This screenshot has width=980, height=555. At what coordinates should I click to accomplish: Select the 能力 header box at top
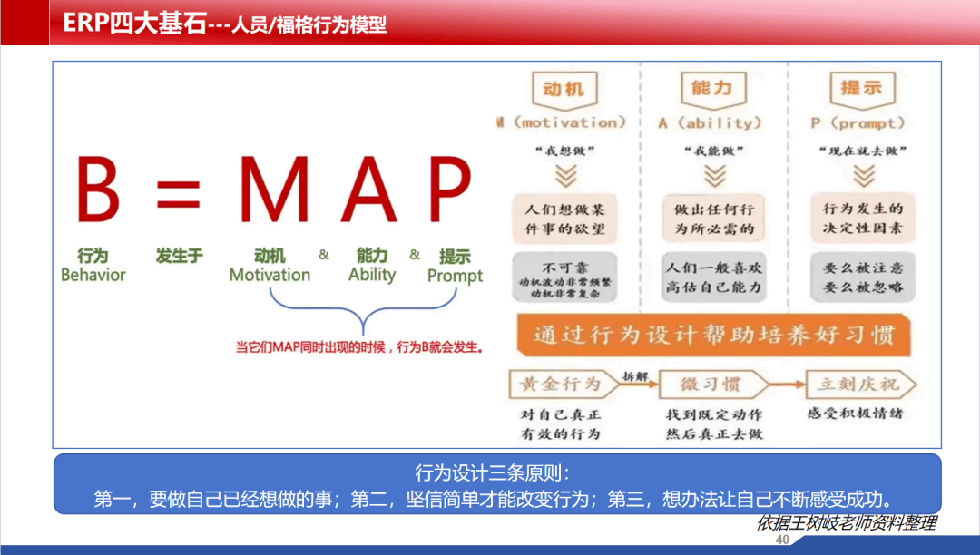[x=711, y=88]
